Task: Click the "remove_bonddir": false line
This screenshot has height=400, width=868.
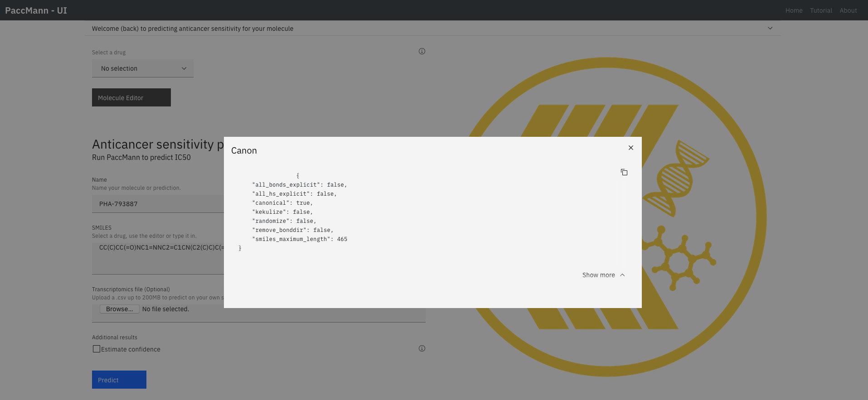Action: pos(293,230)
